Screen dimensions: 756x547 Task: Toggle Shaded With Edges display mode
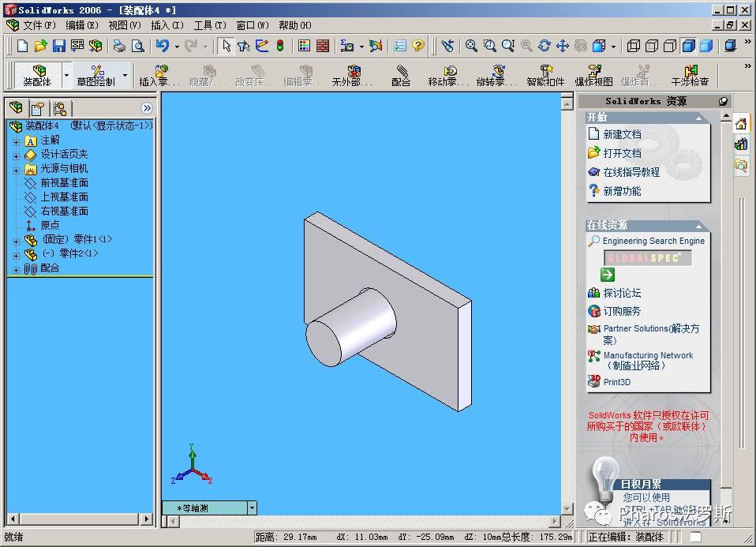(x=688, y=46)
